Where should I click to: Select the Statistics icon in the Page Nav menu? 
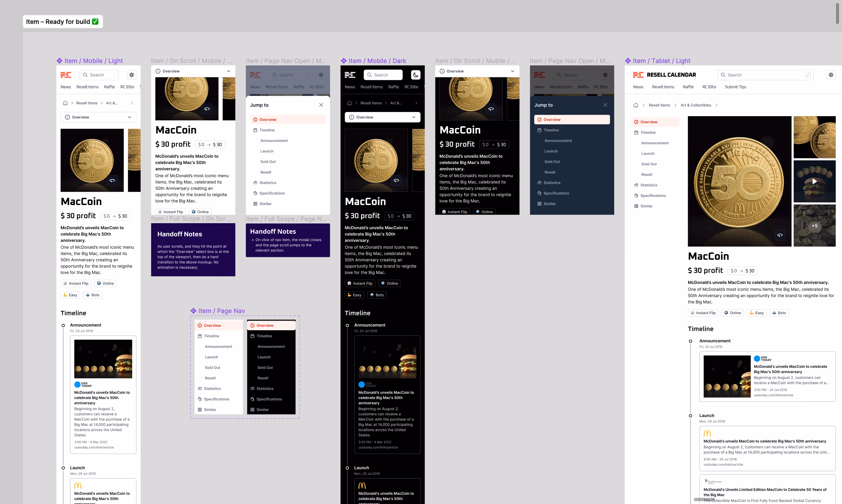(200, 388)
